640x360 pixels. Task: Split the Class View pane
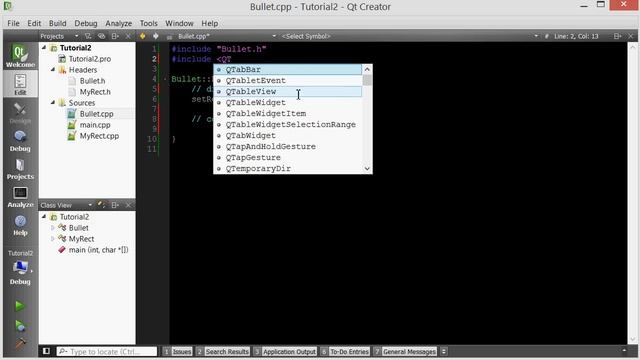pyautogui.click(x=115, y=205)
